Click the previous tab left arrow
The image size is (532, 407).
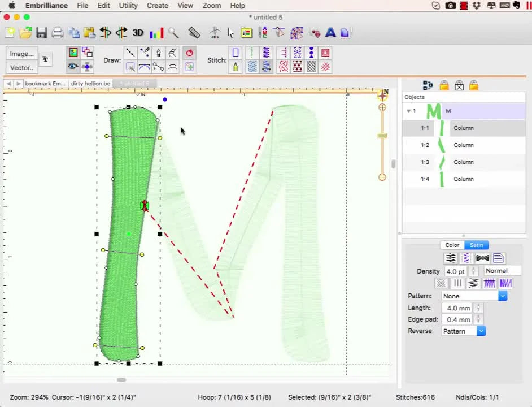point(8,83)
